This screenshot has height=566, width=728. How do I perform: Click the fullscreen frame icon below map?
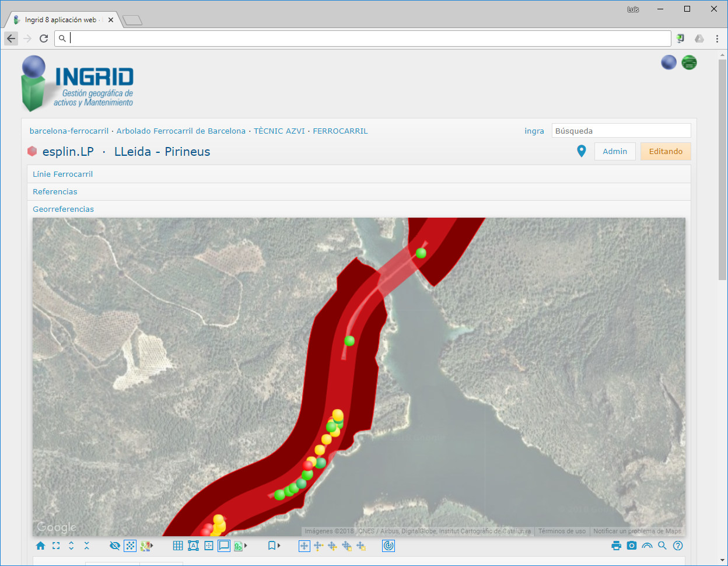coord(56,546)
